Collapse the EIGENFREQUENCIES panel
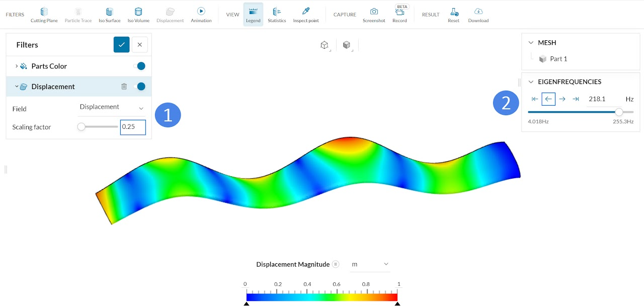 click(x=531, y=82)
